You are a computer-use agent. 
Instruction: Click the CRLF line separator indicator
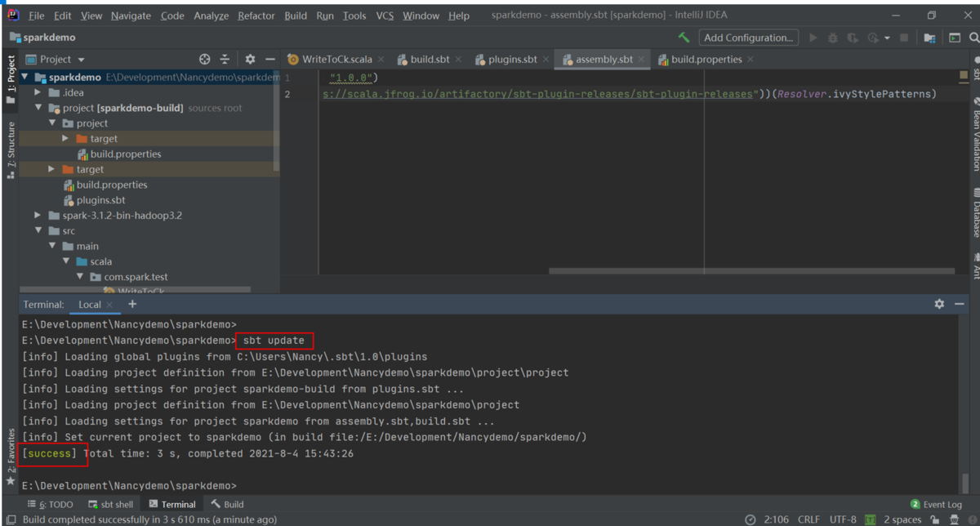808,519
